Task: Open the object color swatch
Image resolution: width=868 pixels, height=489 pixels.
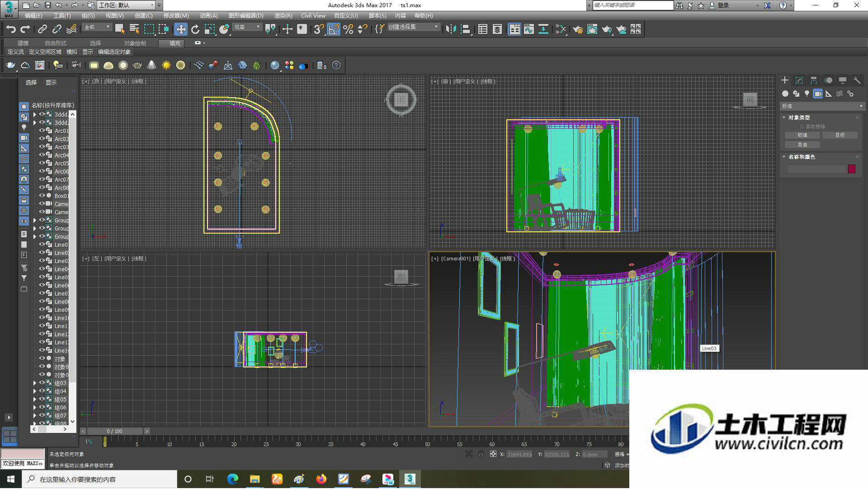Action: click(852, 169)
